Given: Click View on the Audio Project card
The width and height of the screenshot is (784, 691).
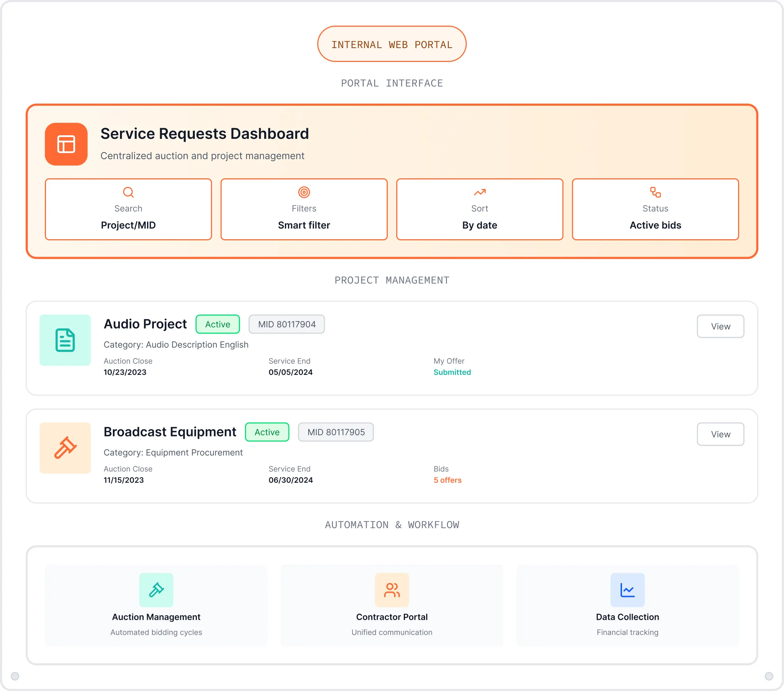Looking at the screenshot, I should point(720,326).
